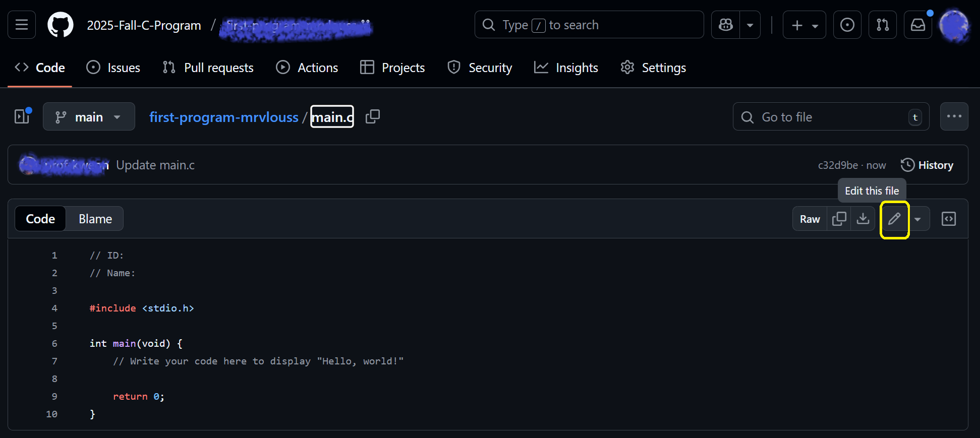Open the hamburger navigation menu

point(22,25)
